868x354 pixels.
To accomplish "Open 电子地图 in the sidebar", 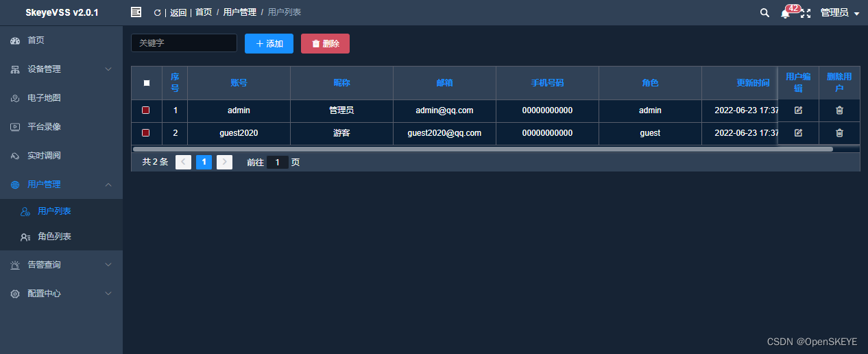I will tap(61, 98).
